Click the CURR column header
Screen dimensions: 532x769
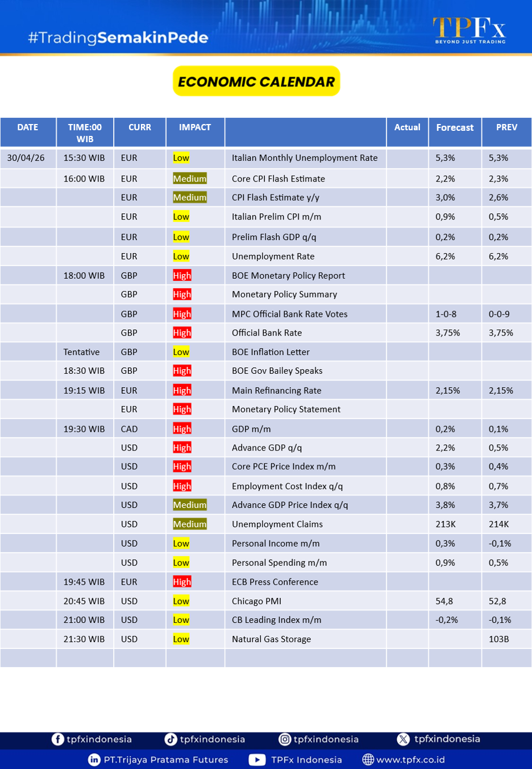(x=140, y=127)
